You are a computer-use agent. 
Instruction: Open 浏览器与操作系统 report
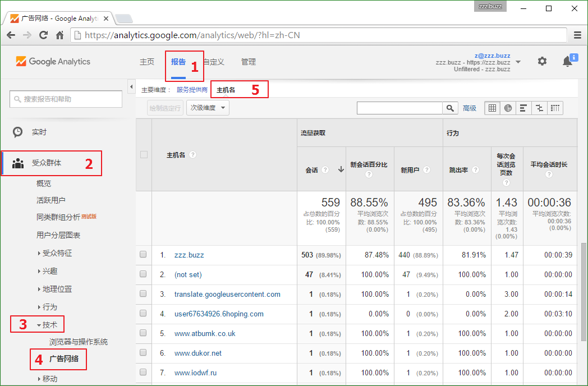pos(79,342)
